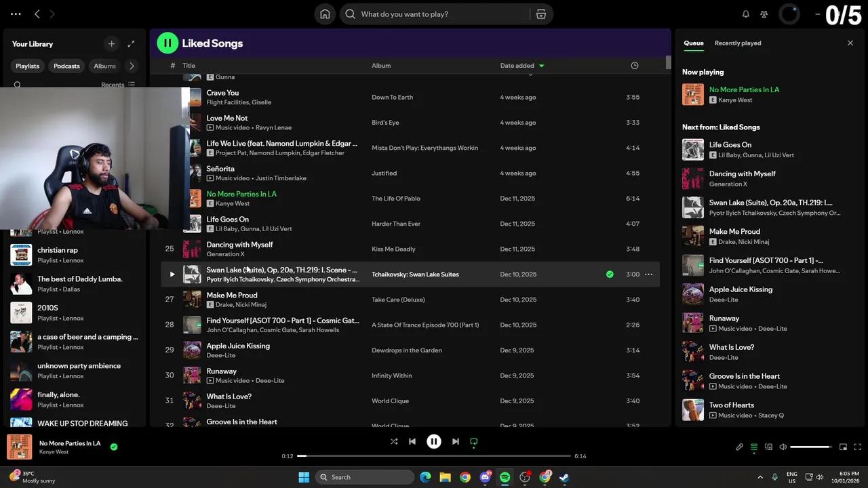Viewport: 868px width, 488px height.
Task: Toggle liked checkmark for now playing song
Action: (114, 447)
